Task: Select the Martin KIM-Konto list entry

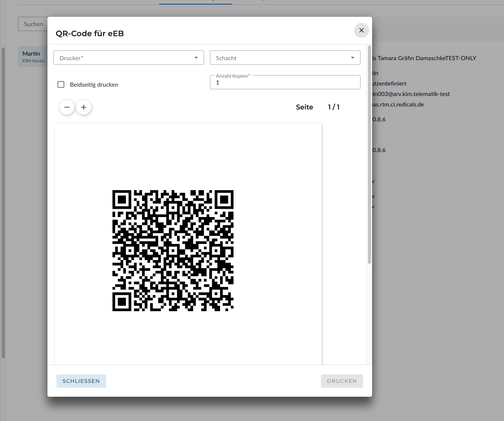Action: click(x=33, y=56)
